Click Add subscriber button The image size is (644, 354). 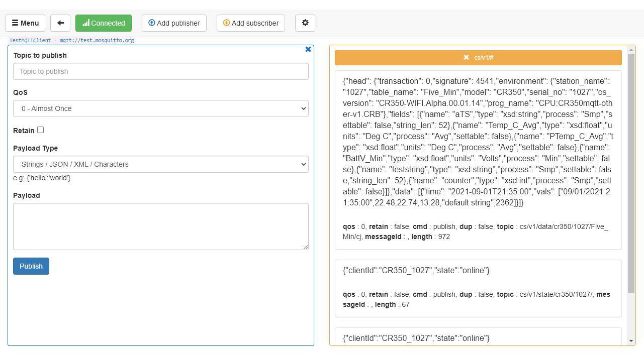[x=251, y=23]
